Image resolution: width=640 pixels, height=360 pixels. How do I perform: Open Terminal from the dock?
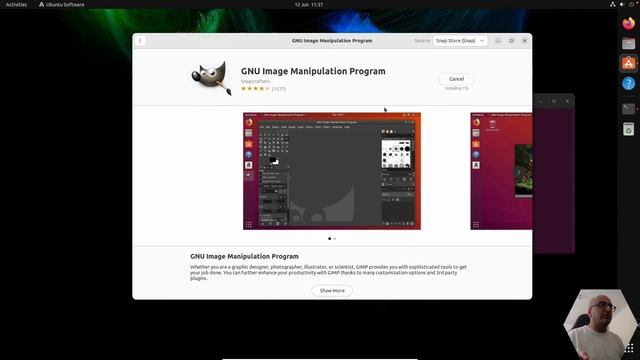[x=629, y=109]
